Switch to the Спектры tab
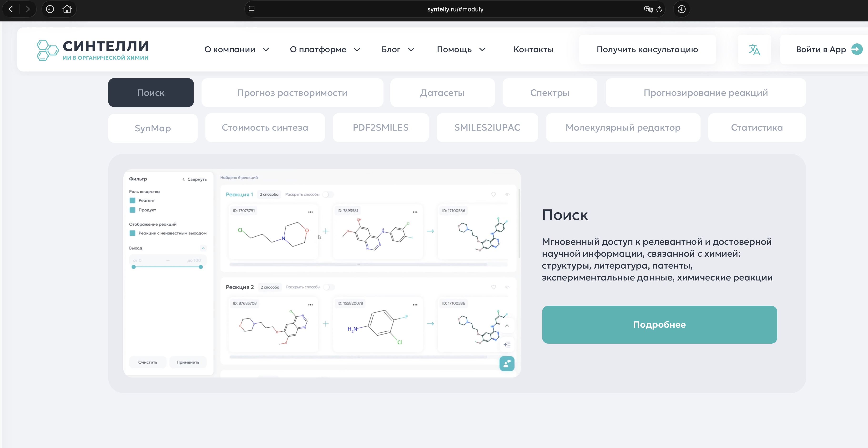This screenshot has width=868, height=448. pyautogui.click(x=550, y=93)
